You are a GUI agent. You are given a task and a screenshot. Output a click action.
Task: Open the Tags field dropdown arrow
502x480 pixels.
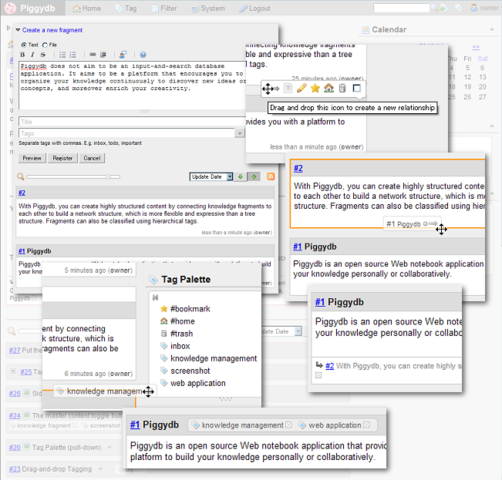click(x=239, y=134)
